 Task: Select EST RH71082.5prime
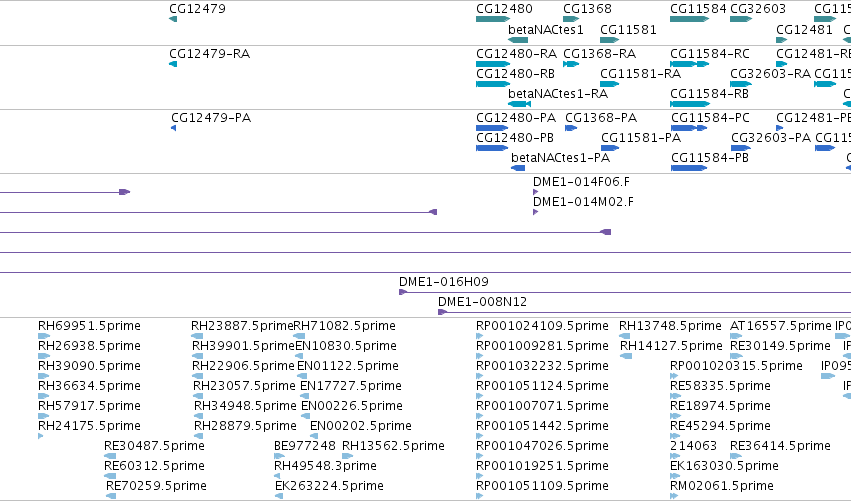[x=344, y=326]
